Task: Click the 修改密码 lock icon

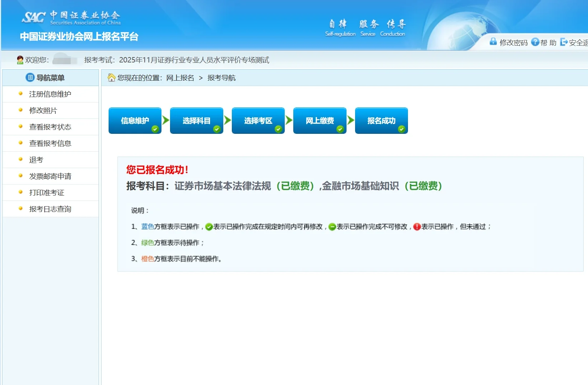Action: 493,42
